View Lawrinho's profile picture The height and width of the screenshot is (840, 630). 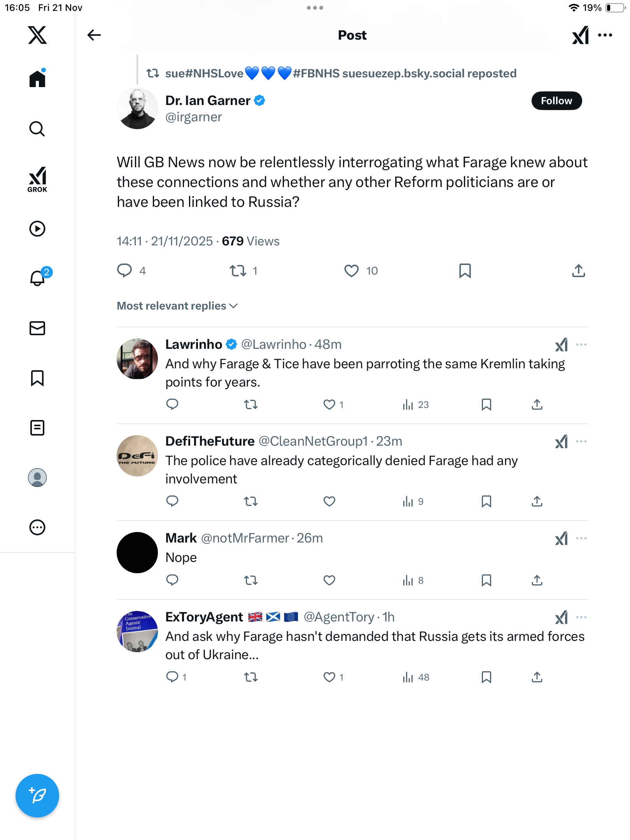[x=137, y=359]
